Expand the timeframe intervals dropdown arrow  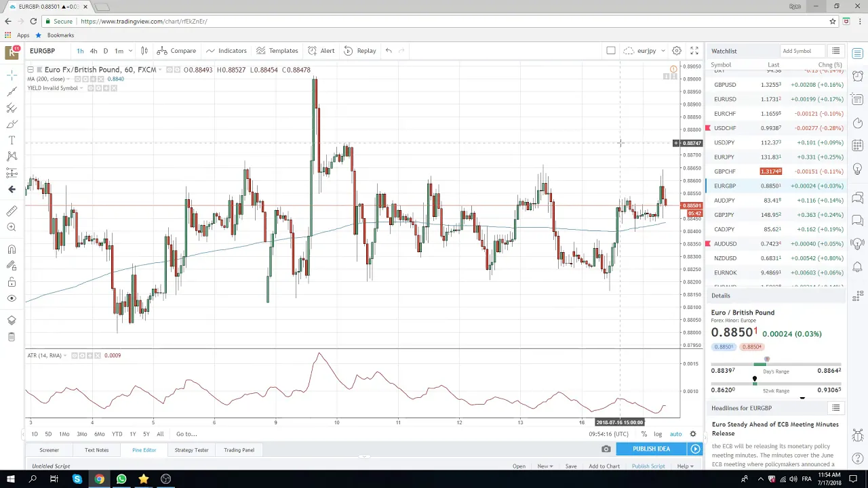(x=131, y=51)
